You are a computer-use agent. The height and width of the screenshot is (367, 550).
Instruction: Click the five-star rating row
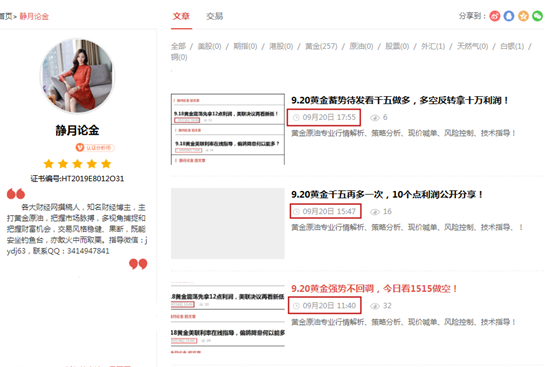point(77,164)
